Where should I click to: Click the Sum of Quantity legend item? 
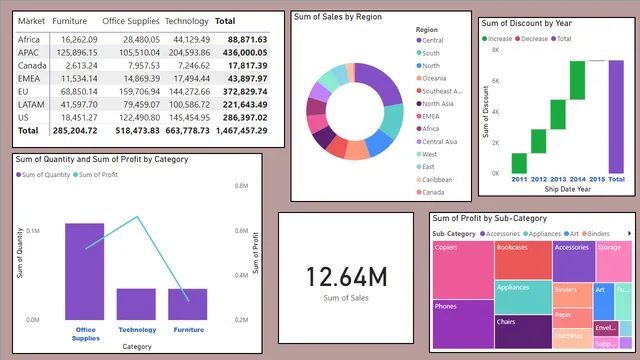click(x=43, y=175)
